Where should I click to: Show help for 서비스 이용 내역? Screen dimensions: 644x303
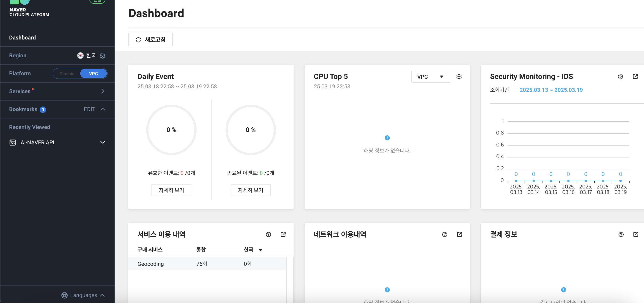click(268, 234)
